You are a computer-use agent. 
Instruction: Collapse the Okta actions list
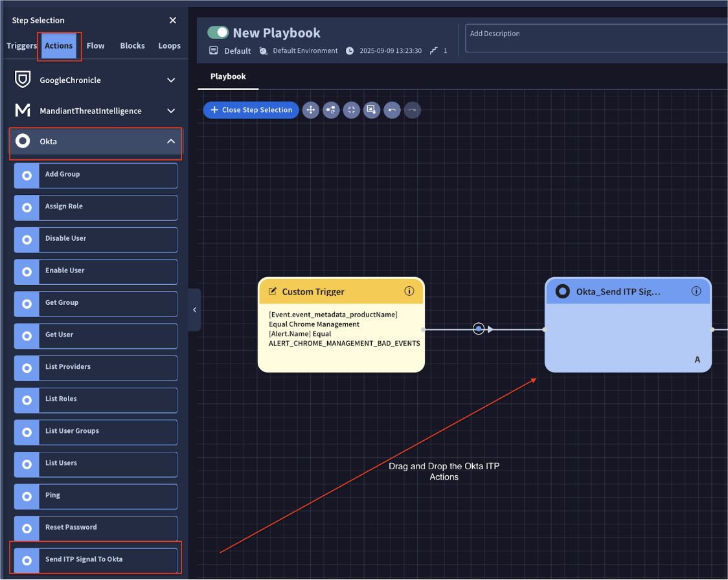(x=171, y=141)
